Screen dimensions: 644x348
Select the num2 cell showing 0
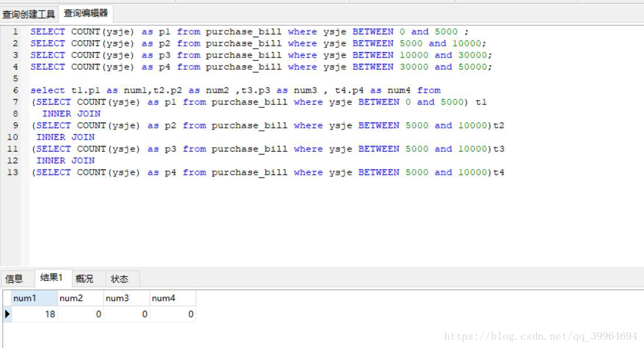(80, 314)
